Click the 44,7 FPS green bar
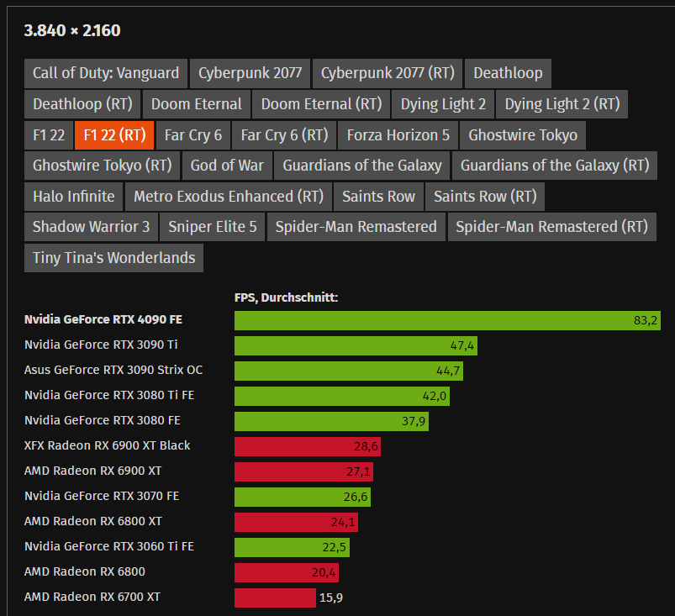The image size is (675, 616). [349, 371]
